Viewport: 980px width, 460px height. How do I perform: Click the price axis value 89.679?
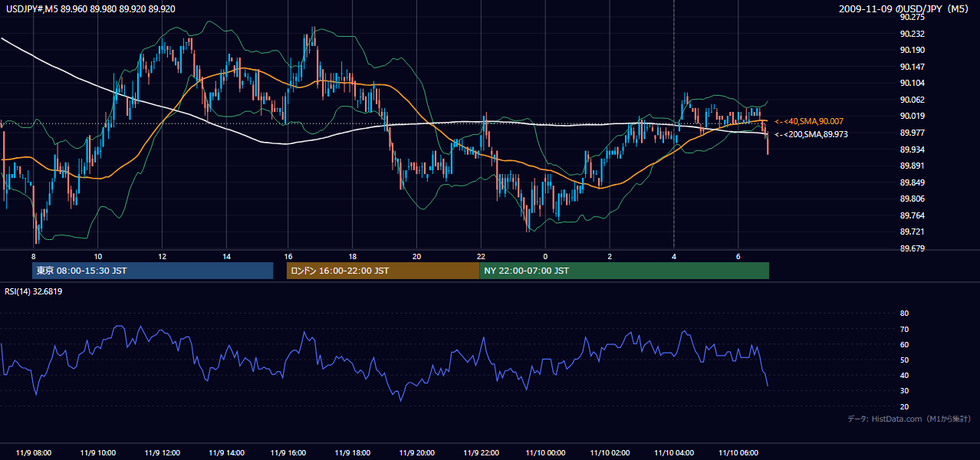click(912, 248)
